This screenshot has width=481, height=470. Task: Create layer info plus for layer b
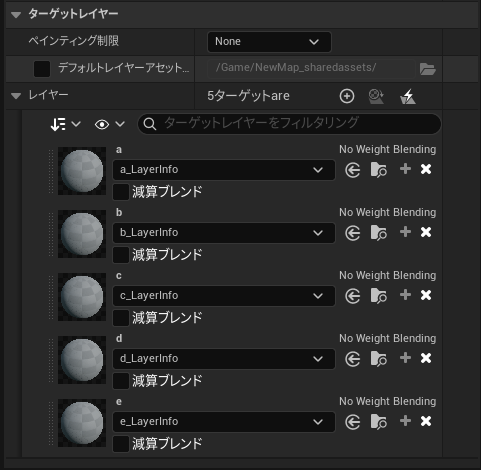[405, 232]
